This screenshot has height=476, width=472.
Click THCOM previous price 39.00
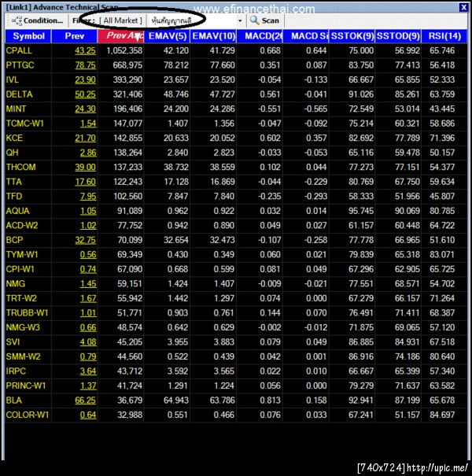tap(85, 168)
